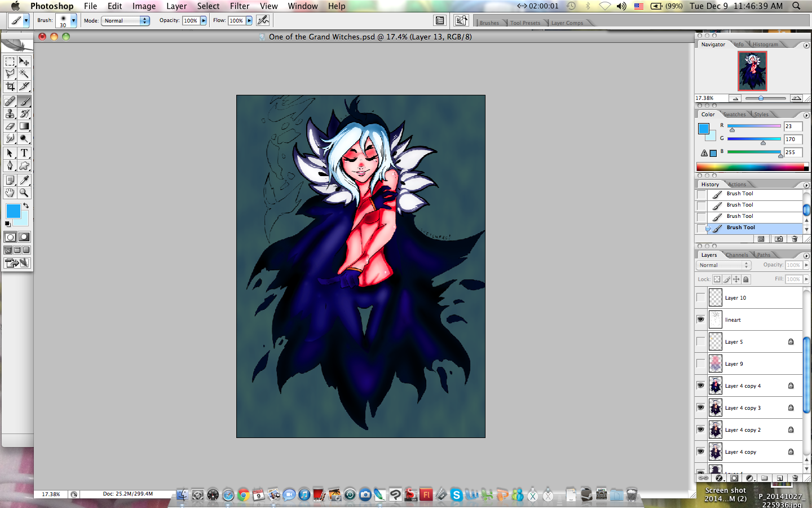Screen dimensions: 812x508
Task: Select the History Brush tool
Action: point(24,114)
